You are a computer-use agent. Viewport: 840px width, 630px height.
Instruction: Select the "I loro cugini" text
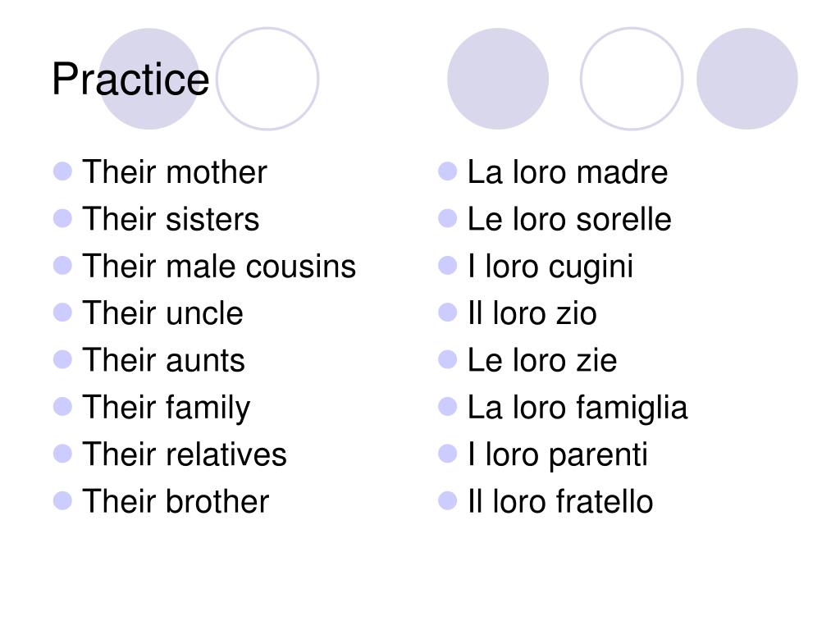tap(550, 267)
